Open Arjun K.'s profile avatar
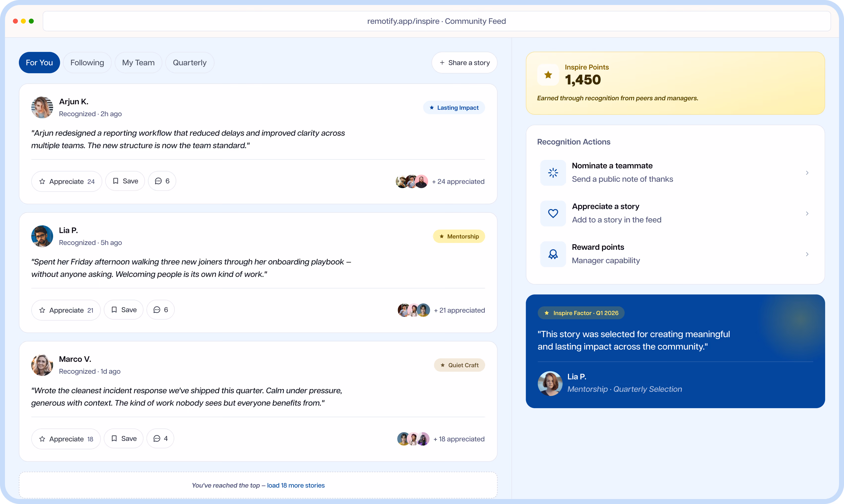 click(x=42, y=107)
